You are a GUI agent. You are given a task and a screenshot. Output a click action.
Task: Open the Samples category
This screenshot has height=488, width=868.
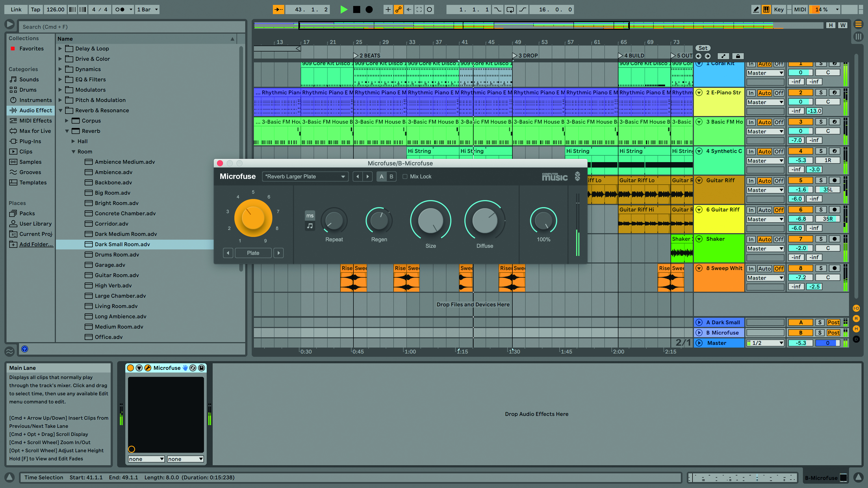30,162
